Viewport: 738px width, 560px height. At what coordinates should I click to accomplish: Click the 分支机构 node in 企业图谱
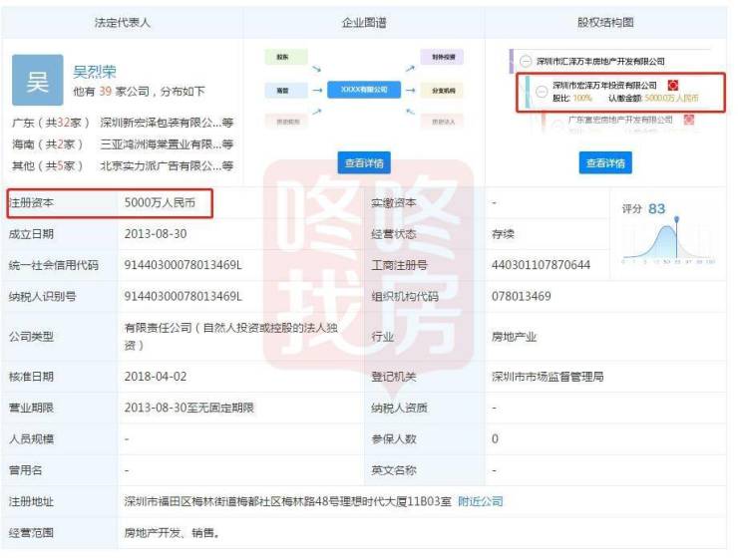click(443, 91)
